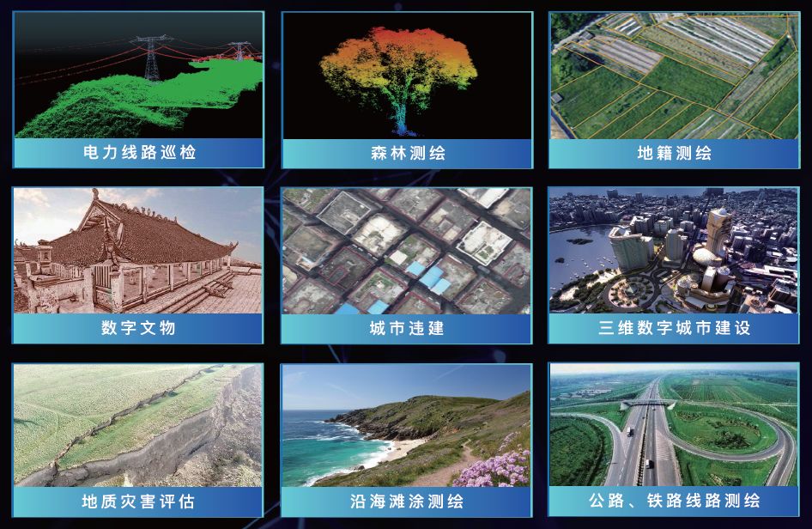This screenshot has height=529, width=812.
Task: Select the highway interchange aerial image
Action: click(673, 426)
